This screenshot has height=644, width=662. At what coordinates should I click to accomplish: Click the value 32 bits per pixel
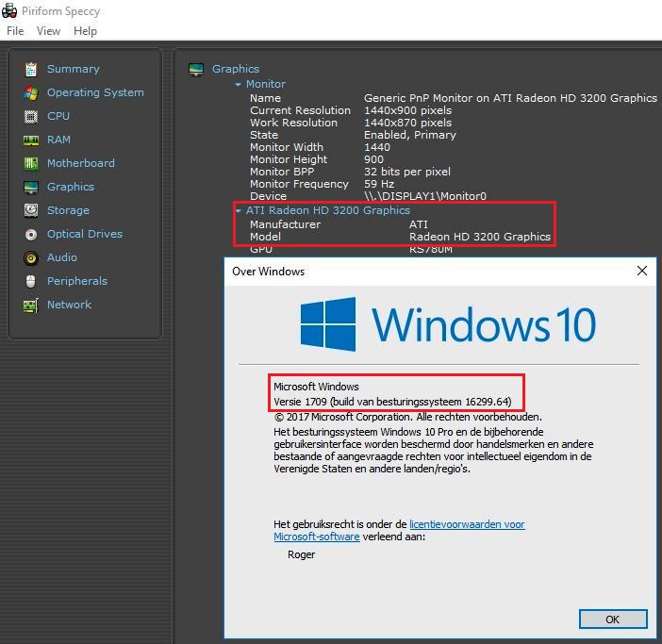pyautogui.click(x=407, y=172)
